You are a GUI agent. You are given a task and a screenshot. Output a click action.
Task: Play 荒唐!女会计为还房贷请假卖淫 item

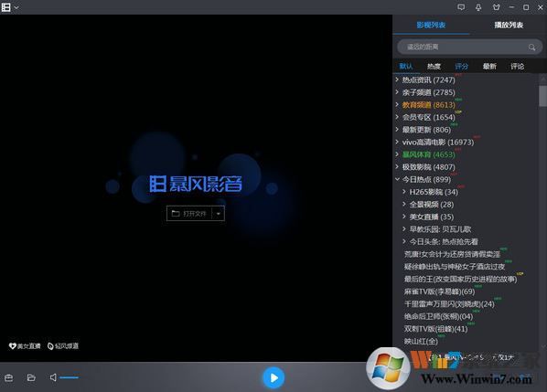pyautogui.click(x=452, y=254)
